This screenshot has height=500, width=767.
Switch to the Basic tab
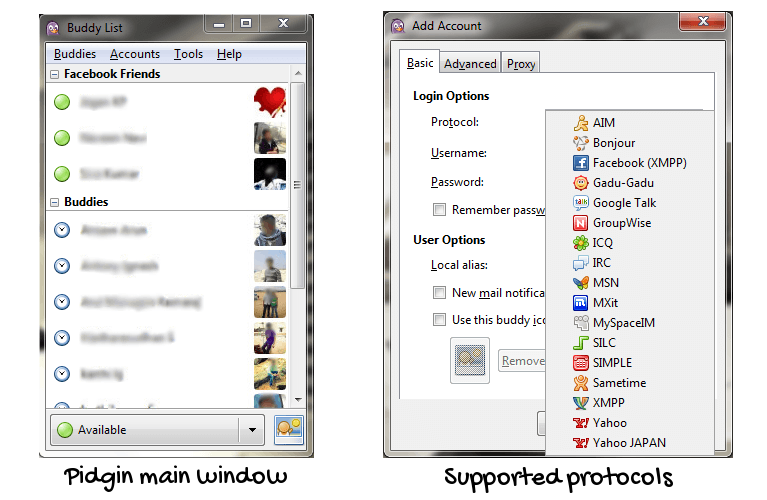point(420,62)
